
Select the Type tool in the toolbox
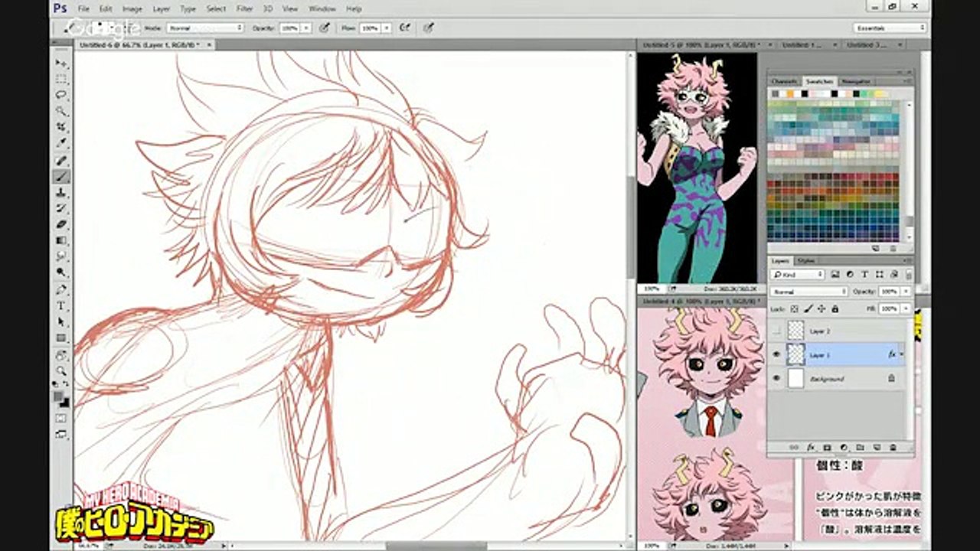click(x=61, y=305)
